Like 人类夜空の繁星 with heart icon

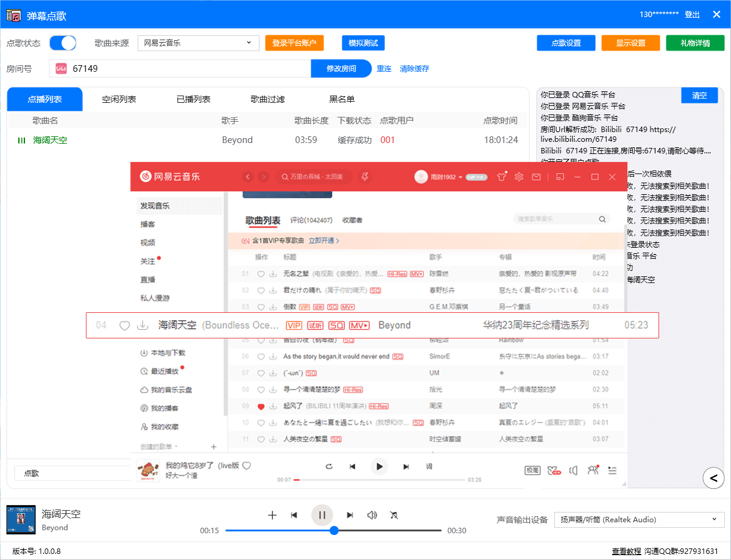point(261,439)
